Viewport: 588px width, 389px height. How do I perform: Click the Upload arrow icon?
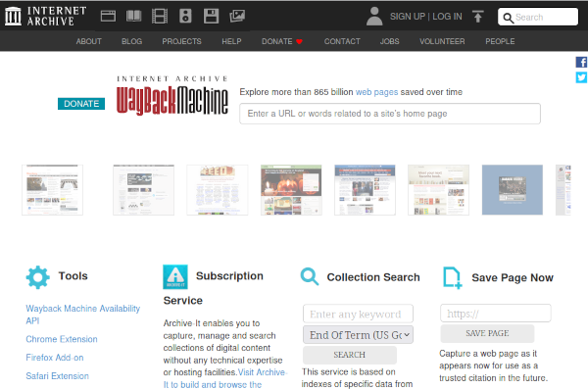[478, 17]
